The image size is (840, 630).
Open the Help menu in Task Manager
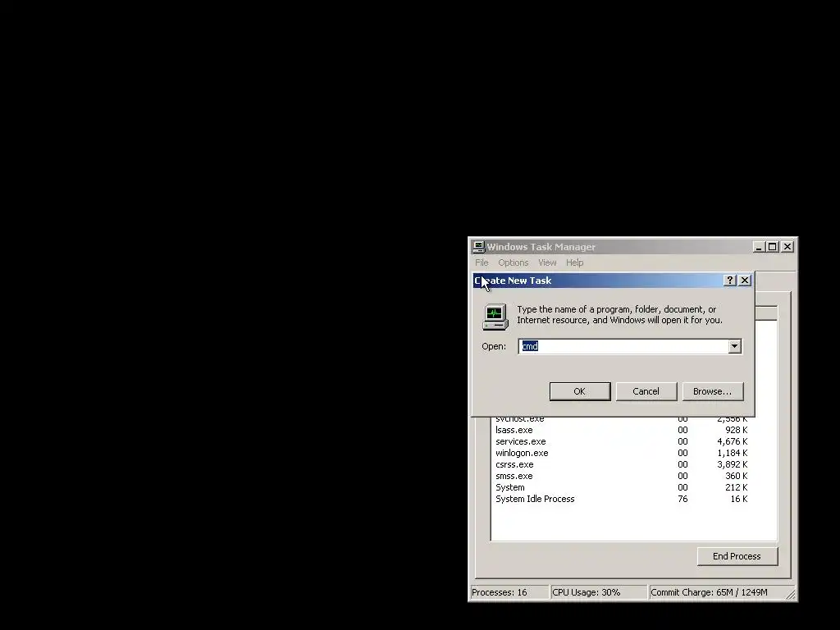click(x=574, y=262)
